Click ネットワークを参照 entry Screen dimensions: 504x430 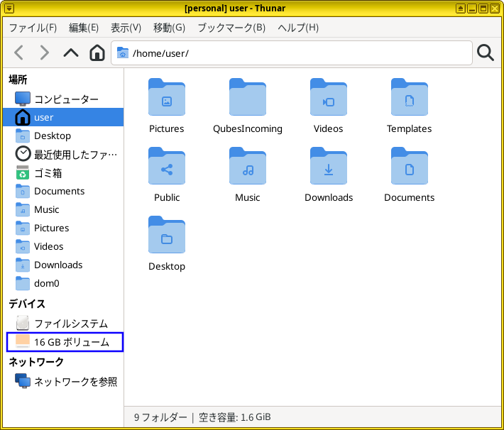[x=63, y=382]
